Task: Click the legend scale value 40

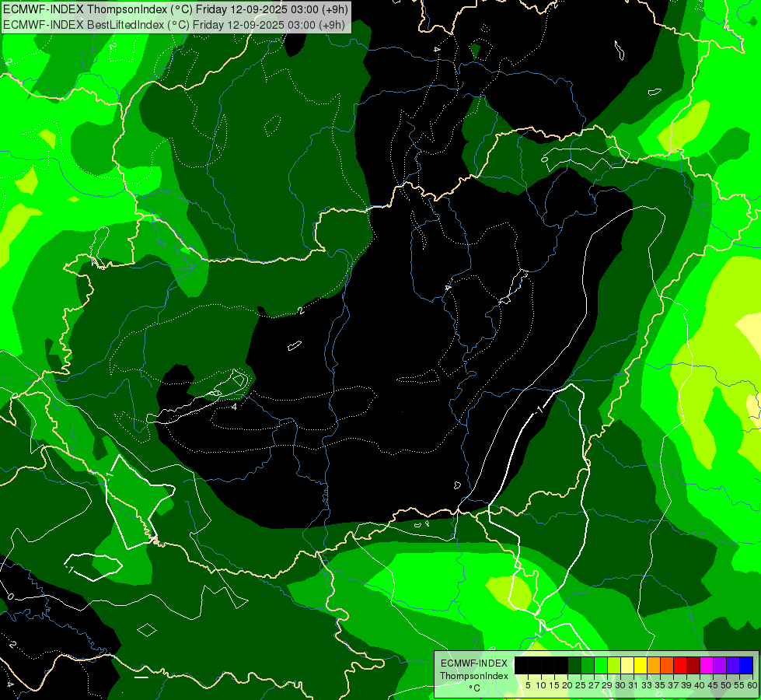Action: [700, 685]
